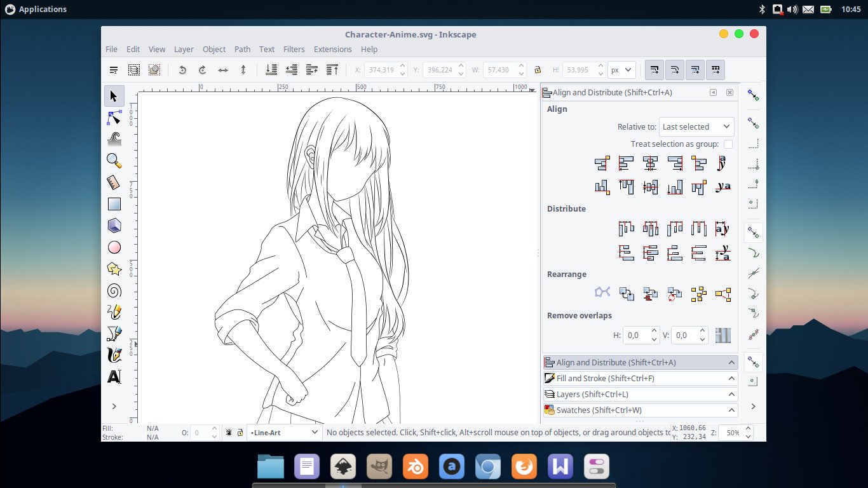The width and height of the screenshot is (868, 488).
Task: Enable the Treat selection as group checkbox
Action: pyautogui.click(x=728, y=144)
